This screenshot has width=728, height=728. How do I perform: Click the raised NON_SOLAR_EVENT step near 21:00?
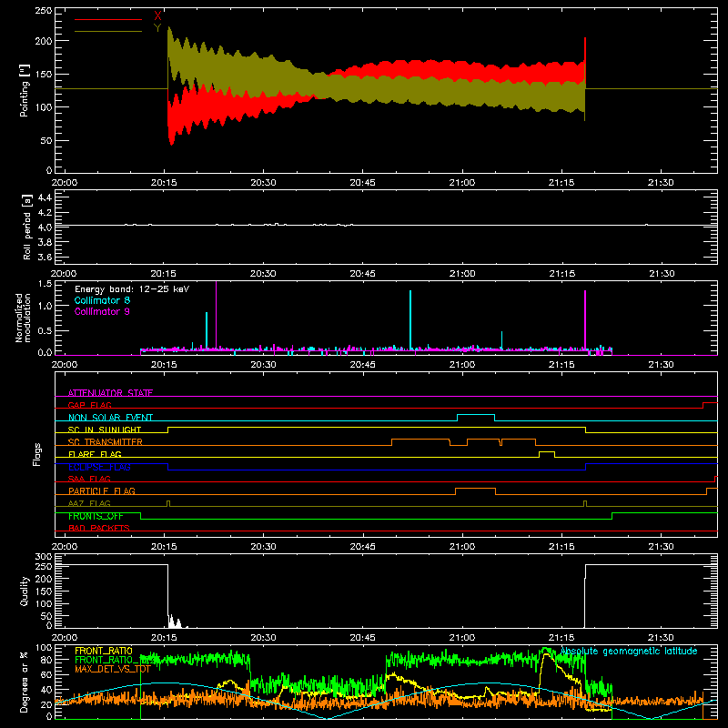point(476,415)
